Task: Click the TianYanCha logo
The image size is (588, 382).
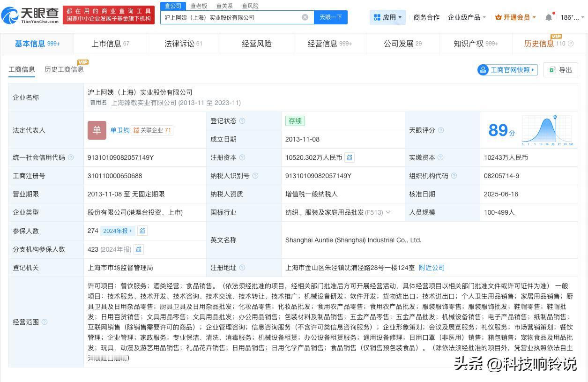Action: (30, 15)
